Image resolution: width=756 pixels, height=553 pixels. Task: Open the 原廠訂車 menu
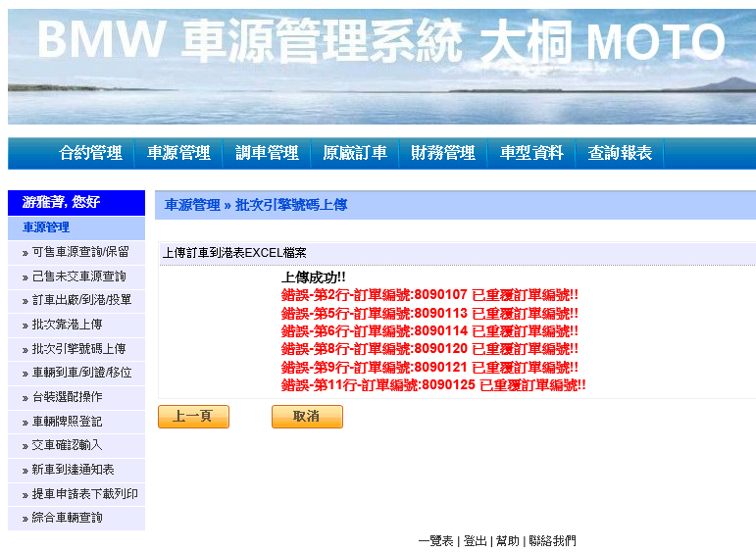[x=355, y=153]
